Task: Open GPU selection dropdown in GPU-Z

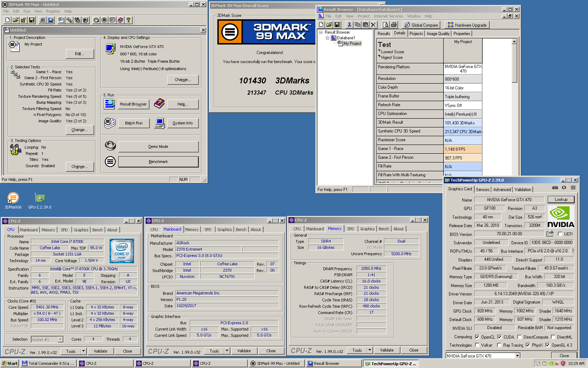Action: pos(517,356)
